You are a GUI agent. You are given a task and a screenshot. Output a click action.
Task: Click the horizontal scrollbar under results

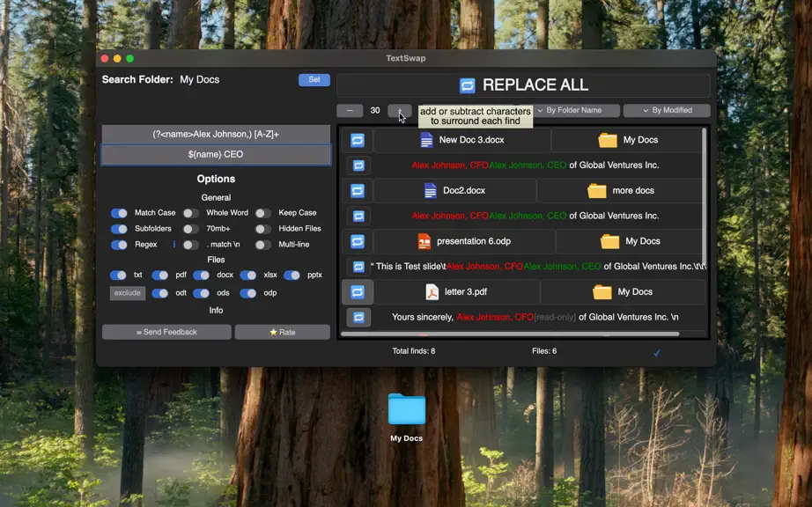510,334
